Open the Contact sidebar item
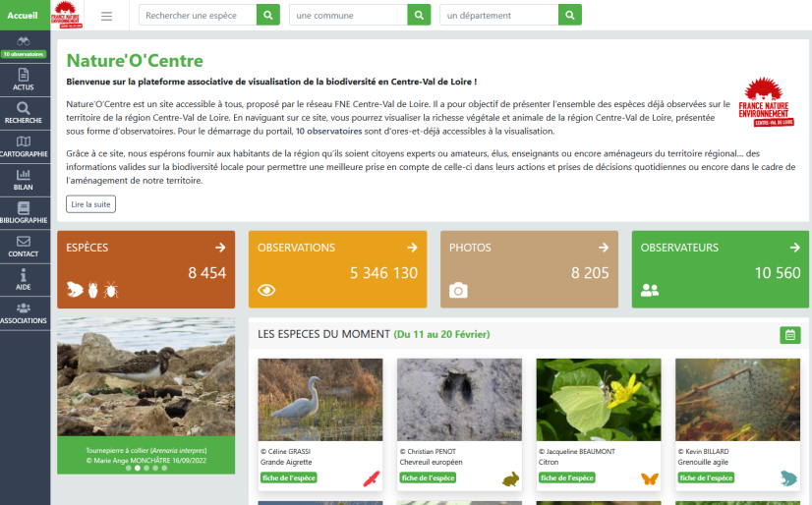 (24, 247)
